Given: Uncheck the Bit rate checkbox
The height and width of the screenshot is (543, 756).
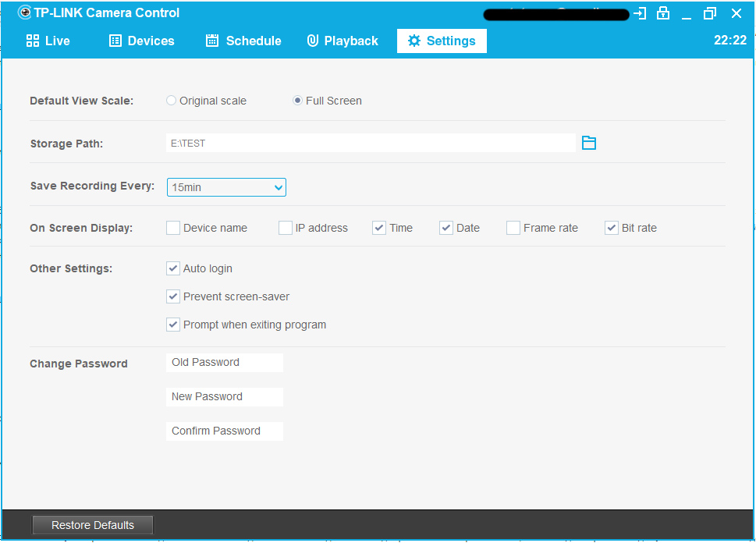Looking at the screenshot, I should click(612, 228).
